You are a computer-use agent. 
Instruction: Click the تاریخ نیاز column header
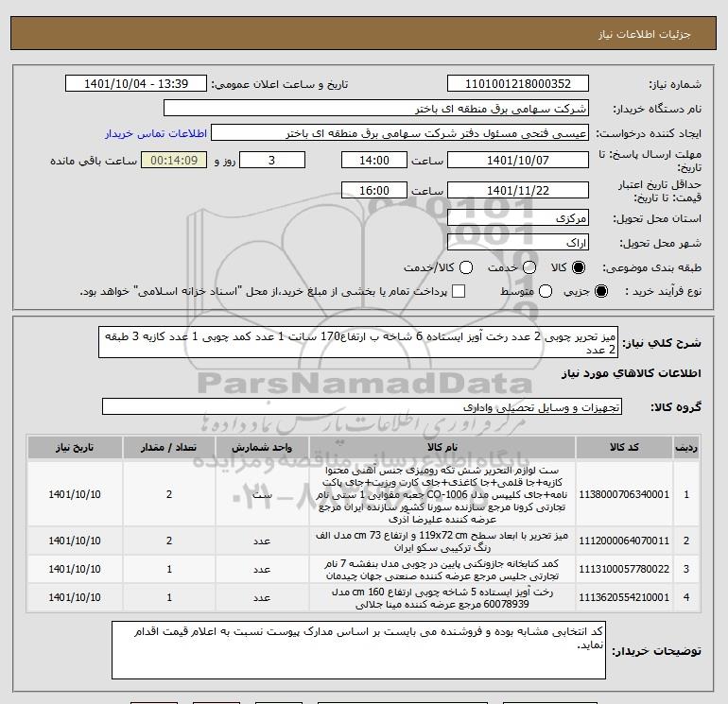75,447
